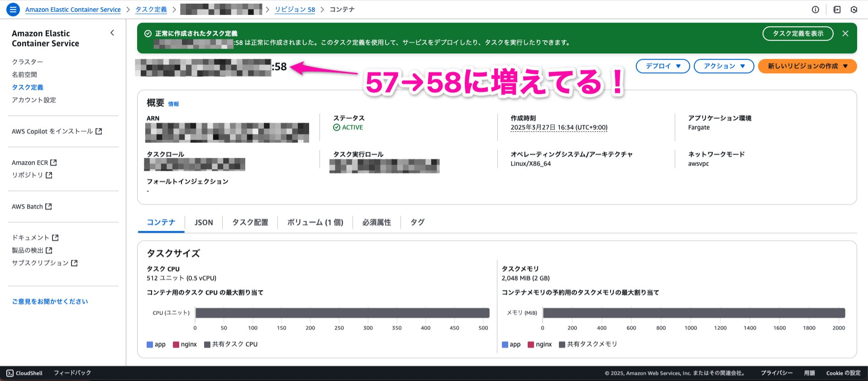Click ご意見をお聞かせください feedback link
Viewport: 868px width, 381px height.
point(50,301)
